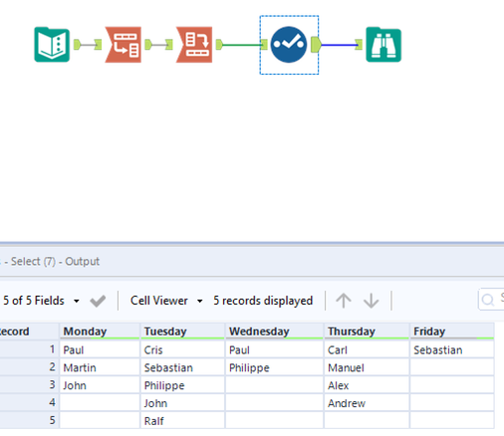Select Thursday cell Alex
The height and width of the screenshot is (436, 504).
[x=367, y=385]
